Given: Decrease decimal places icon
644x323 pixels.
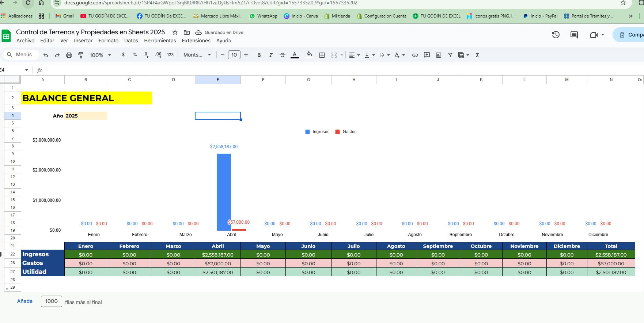Looking at the screenshot, I should [x=146, y=55].
